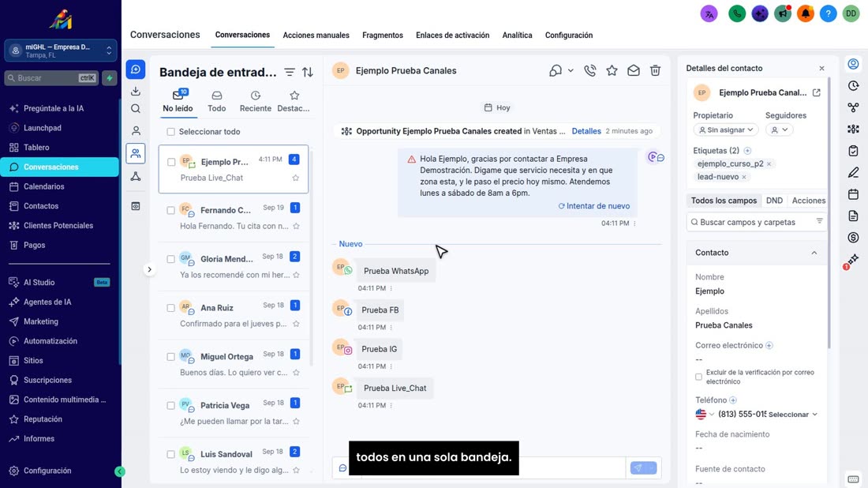The height and width of the screenshot is (488, 868).
Task: Check the Luis Sandoval conversation checkbox
Action: point(171,454)
